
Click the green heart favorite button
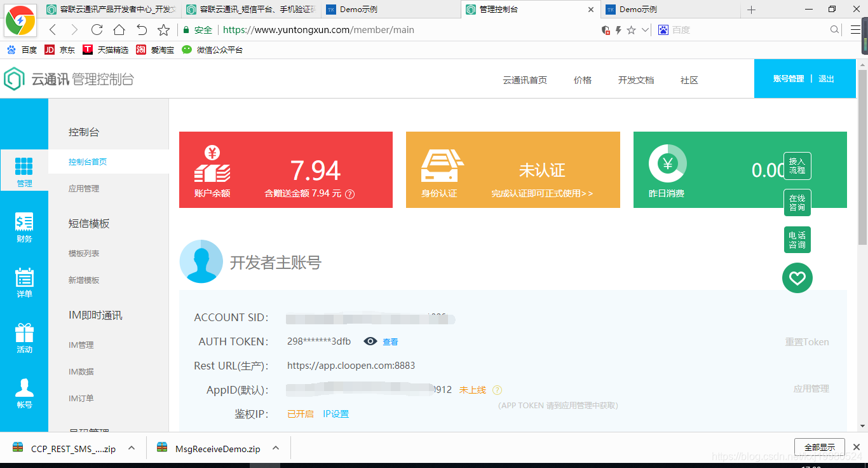coord(797,278)
